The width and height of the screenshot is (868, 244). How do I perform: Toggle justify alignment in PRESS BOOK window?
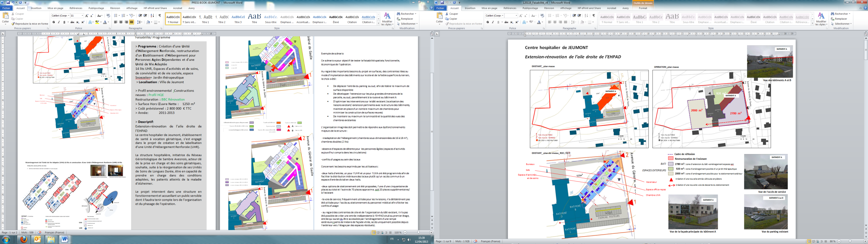132,22
